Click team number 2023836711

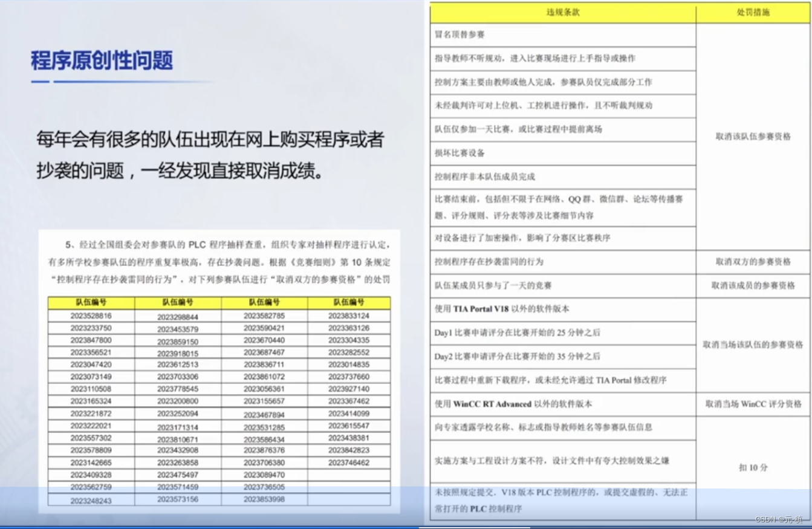pyautogui.click(x=264, y=365)
